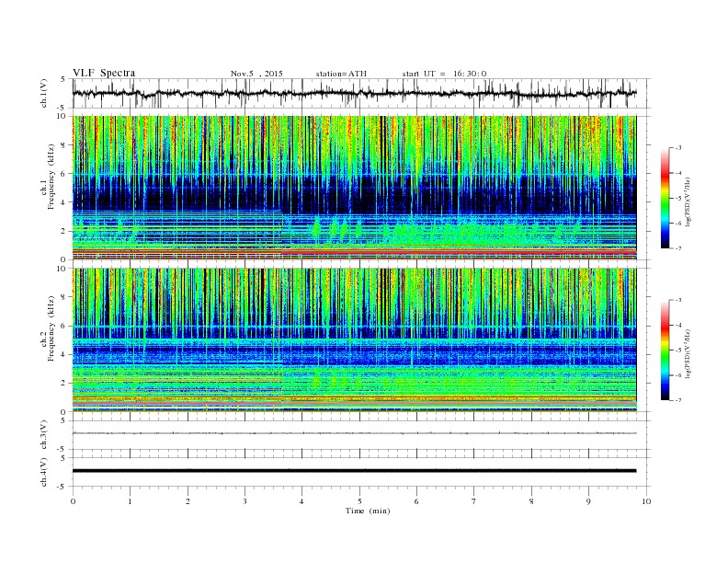
Task: Click the ch.1 Frequency (kHz) axis label
Action: [x=48, y=177]
